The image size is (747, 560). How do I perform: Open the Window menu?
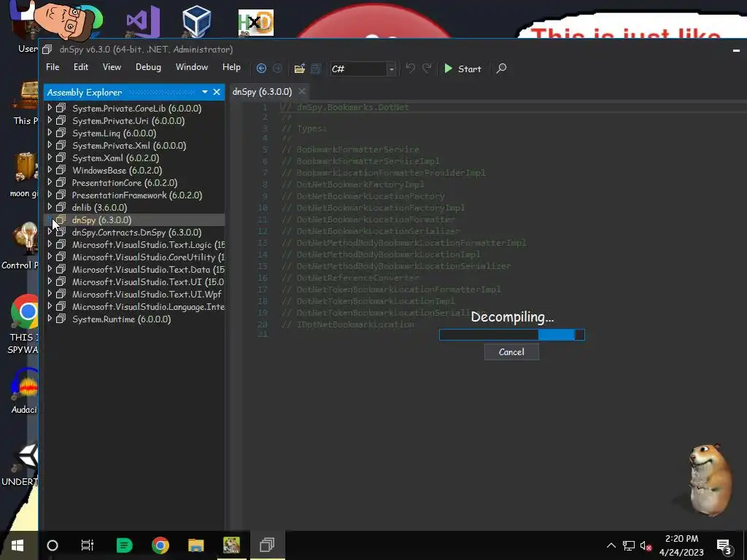point(192,67)
